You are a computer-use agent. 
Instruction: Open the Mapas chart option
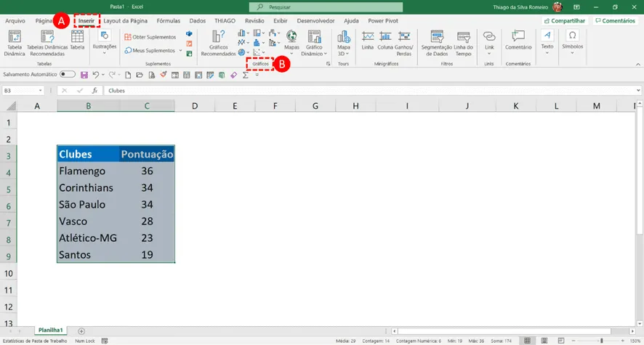[291, 42]
